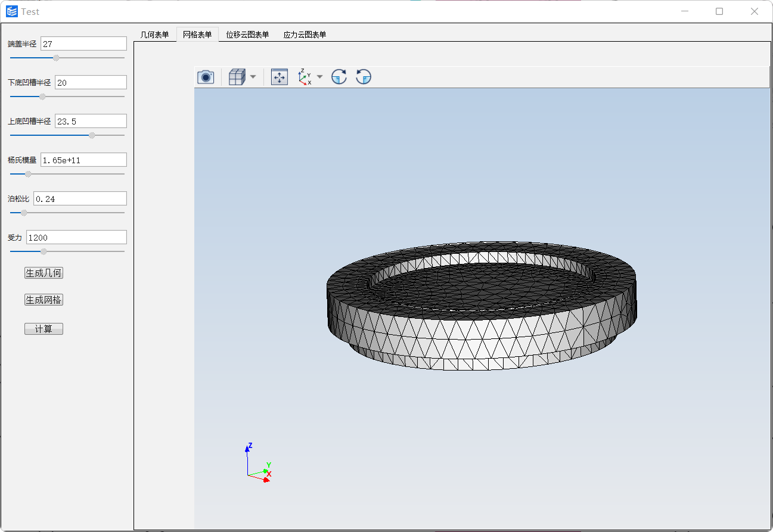The height and width of the screenshot is (532, 773).
Task: Click the 计算 button
Action: pos(44,329)
